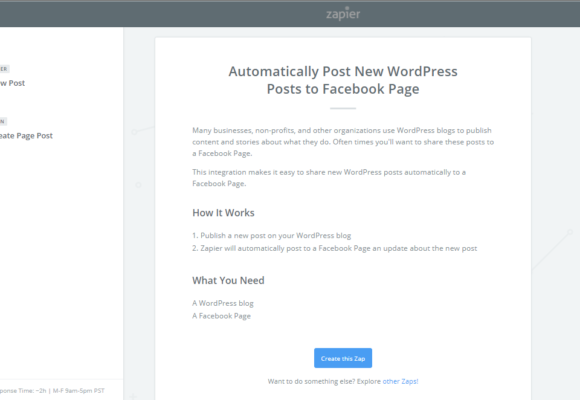Screen dimensions: 580x400
Task: Click the Zapier logo in header
Action: click(343, 13)
